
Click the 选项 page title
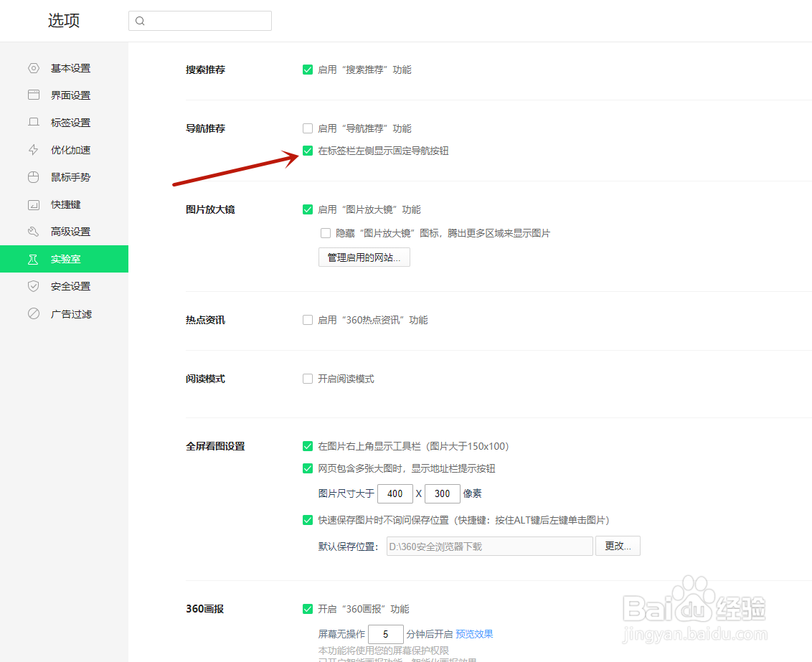coord(64,21)
